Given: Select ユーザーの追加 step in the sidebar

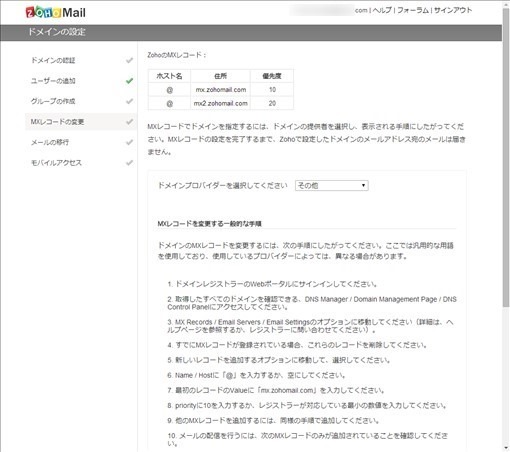Looking at the screenshot, I should tap(53, 81).
